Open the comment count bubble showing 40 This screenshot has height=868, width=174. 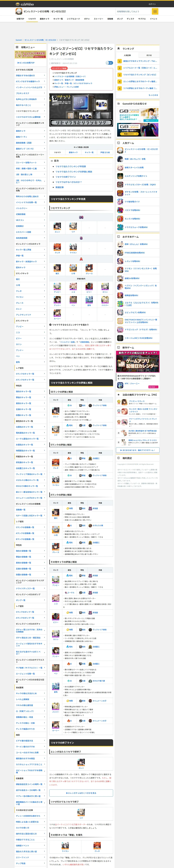click(109, 63)
